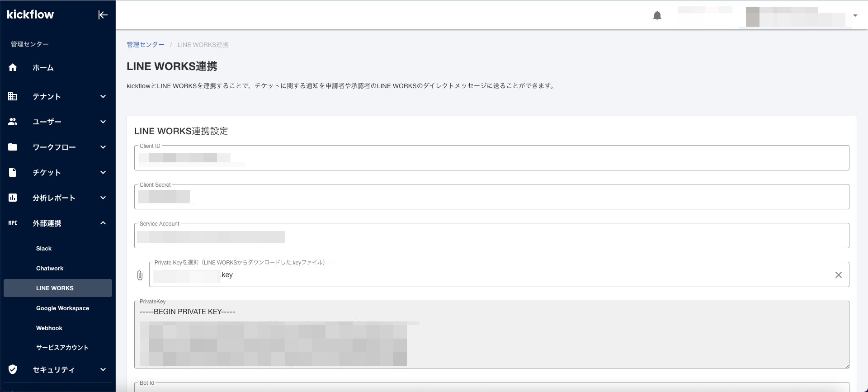Expand the 分析レポート section chevron

pos(103,198)
